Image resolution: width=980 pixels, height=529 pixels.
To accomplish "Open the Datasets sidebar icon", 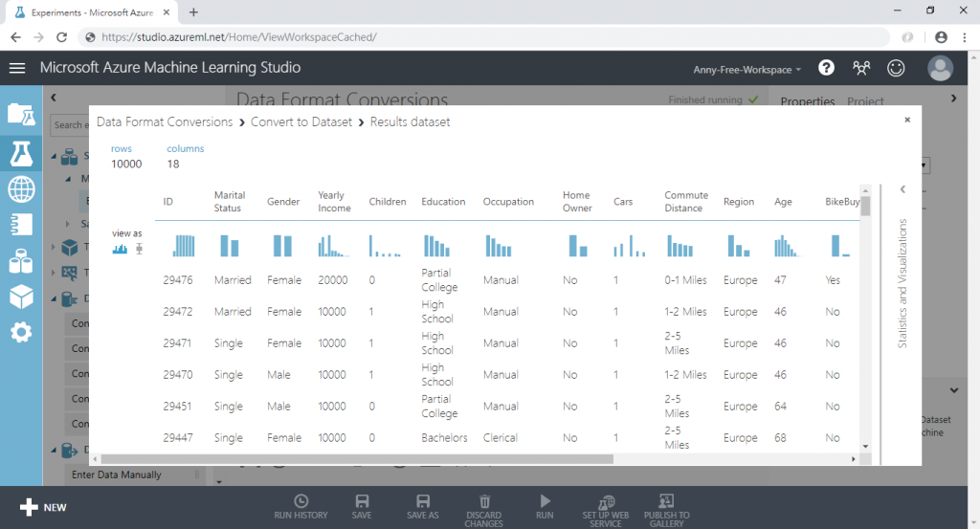I will (21, 261).
